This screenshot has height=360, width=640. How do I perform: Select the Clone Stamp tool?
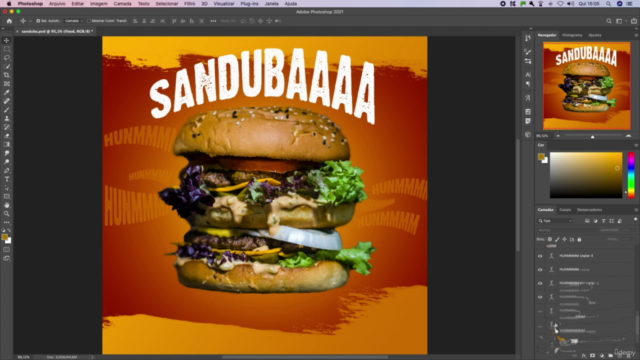(7, 118)
